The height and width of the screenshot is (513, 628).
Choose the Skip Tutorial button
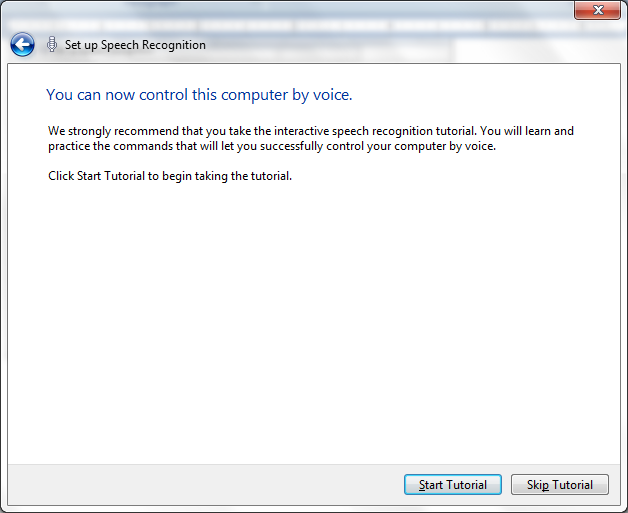[x=559, y=485]
